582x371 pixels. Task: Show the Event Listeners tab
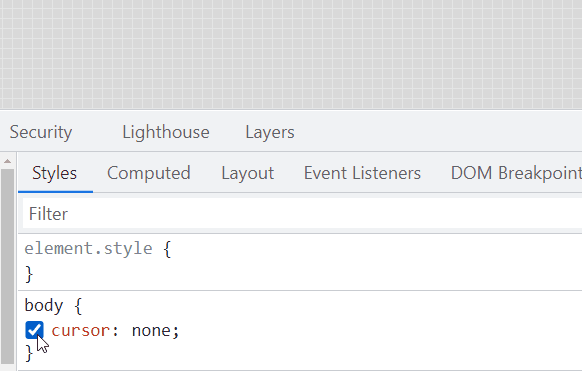[362, 173]
